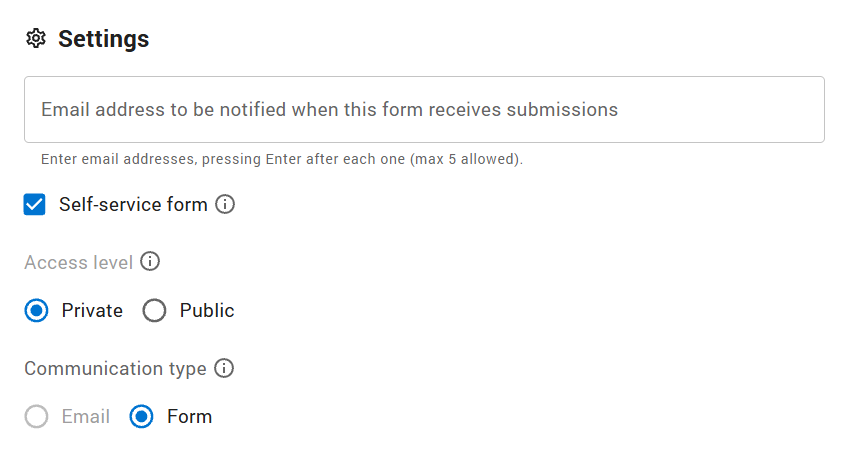847x465 pixels.
Task: Select the Email radio button circle
Action: click(x=37, y=417)
